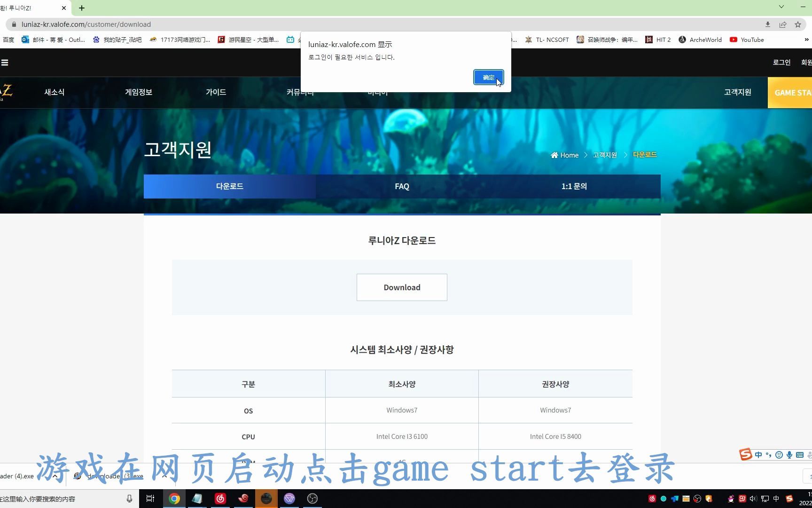
Task: Click the taskbar microphone search icon
Action: pos(129,499)
